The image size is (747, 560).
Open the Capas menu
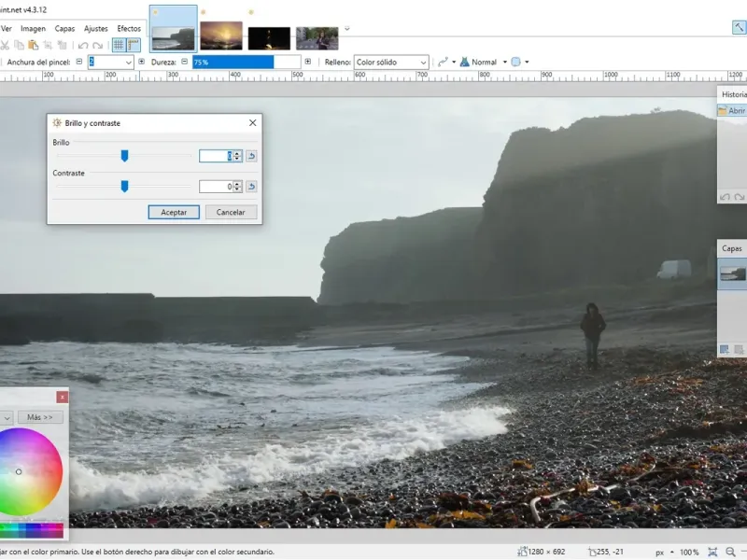[64, 29]
